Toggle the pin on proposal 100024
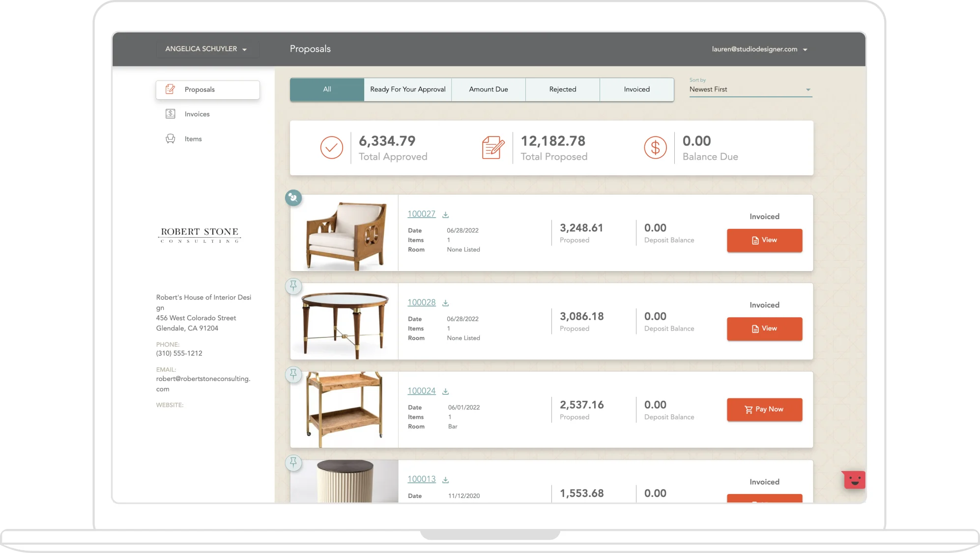The width and height of the screenshot is (980, 553). (x=293, y=374)
